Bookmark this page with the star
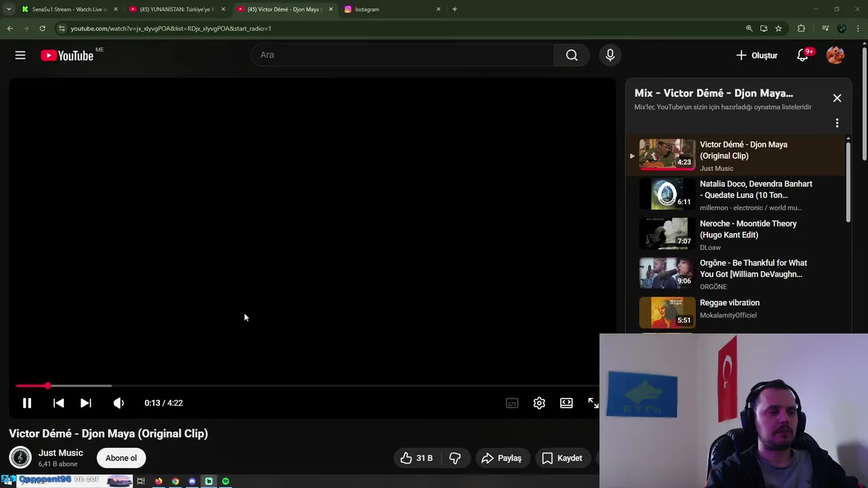Image resolution: width=868 pixels, height=488 pixels. tap(778, 28)
